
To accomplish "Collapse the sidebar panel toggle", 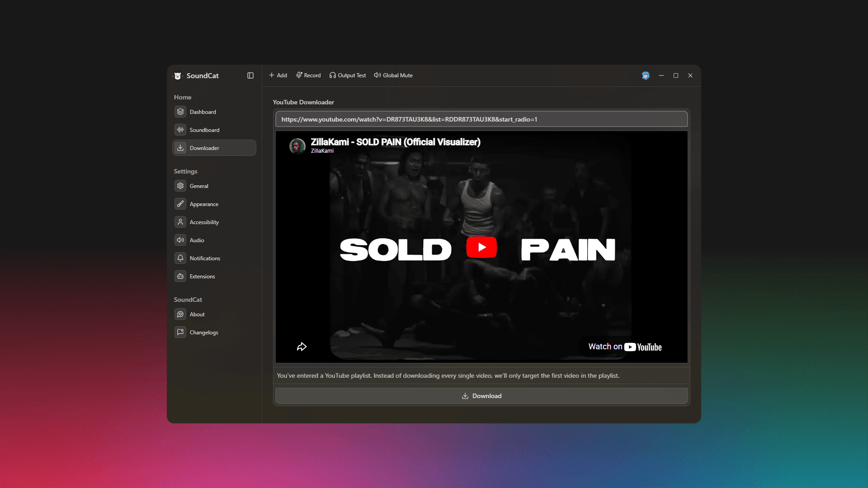I will pos(250,75).
